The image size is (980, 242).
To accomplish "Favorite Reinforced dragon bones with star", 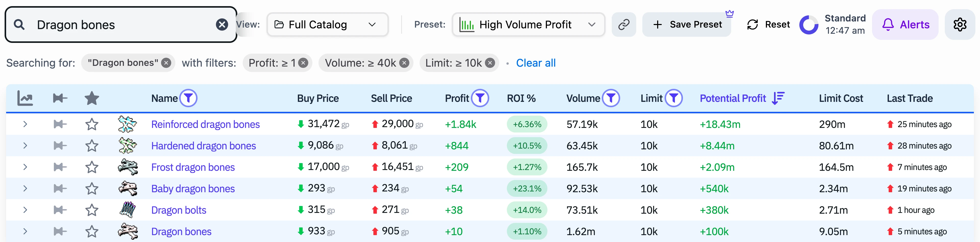I will click(92, 124).
